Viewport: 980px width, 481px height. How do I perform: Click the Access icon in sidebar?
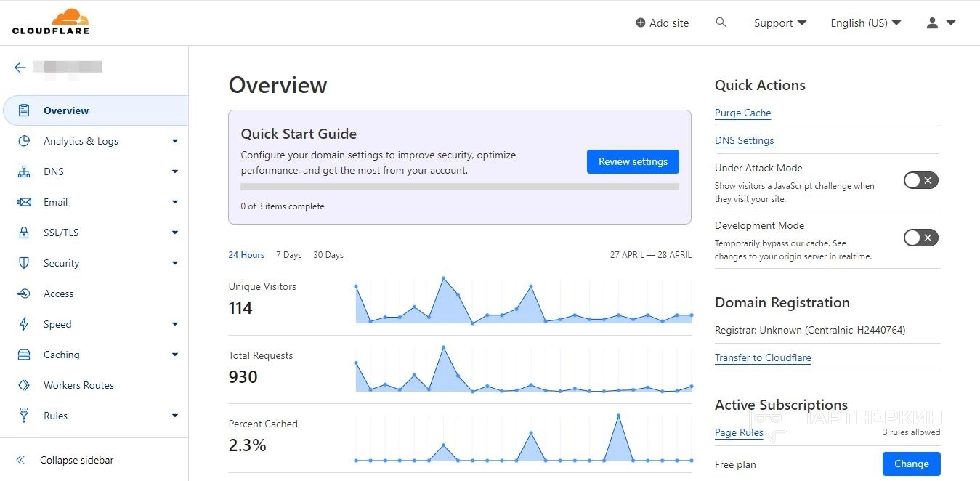coord(24,294)
